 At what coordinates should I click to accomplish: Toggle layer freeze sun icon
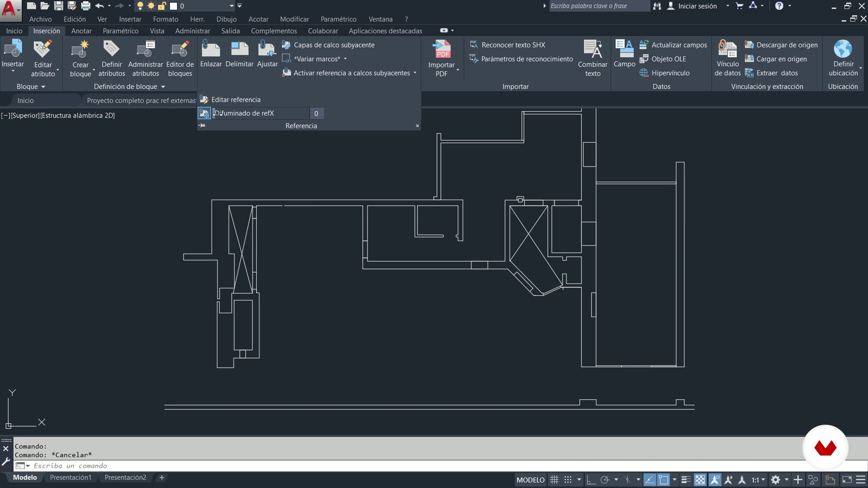pyautogui.click(x=151, y=6)
